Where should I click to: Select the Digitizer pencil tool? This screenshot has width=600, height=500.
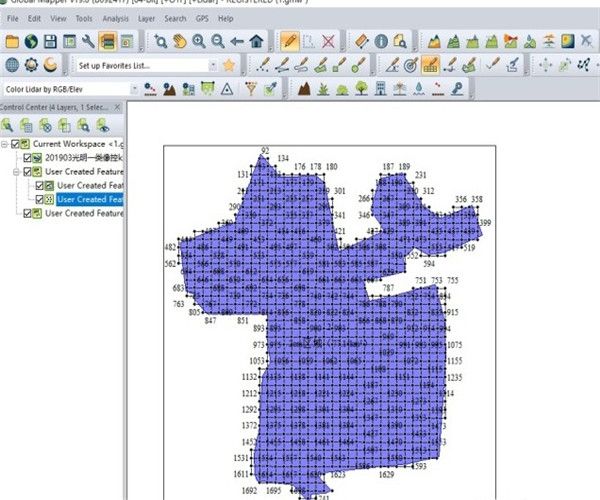pyautogui.click(x=289, y=41)
